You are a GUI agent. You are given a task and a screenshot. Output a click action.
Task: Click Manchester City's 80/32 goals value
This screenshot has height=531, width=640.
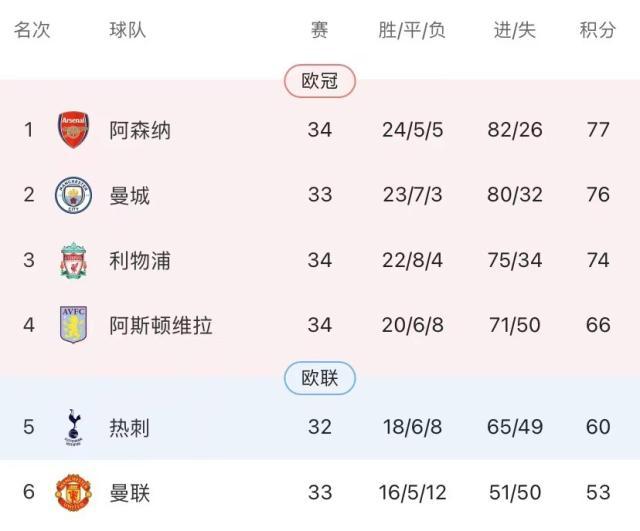tap(515, 195)
